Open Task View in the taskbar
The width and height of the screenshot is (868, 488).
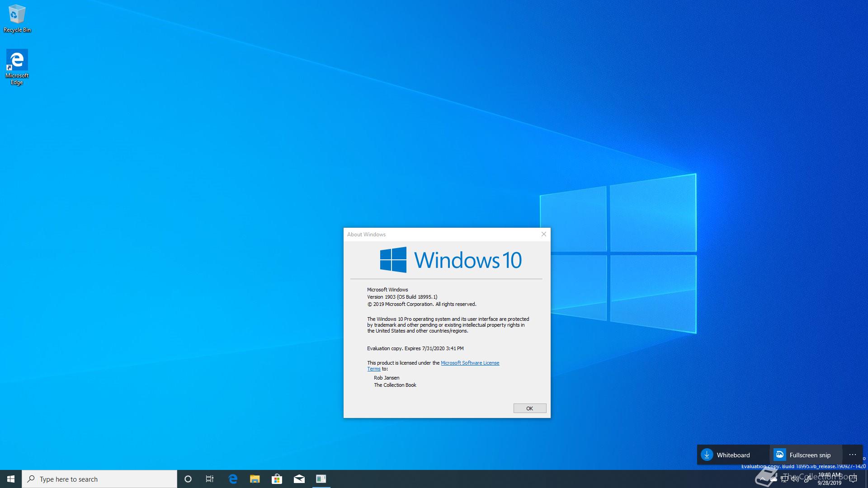click(x=210, y=479)
